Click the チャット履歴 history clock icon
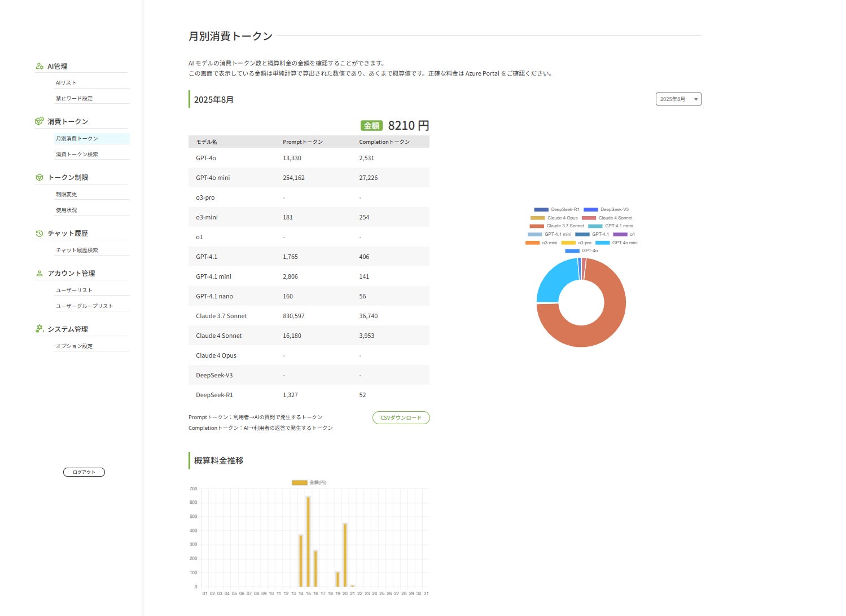The image size is (846, 616). [x=40, y=233]
